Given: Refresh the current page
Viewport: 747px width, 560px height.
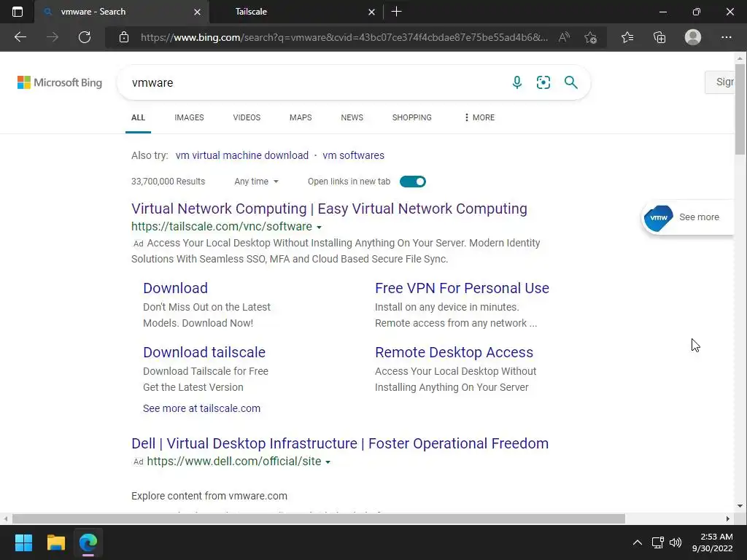Looking at the screenshot, I should coord(85,37).
